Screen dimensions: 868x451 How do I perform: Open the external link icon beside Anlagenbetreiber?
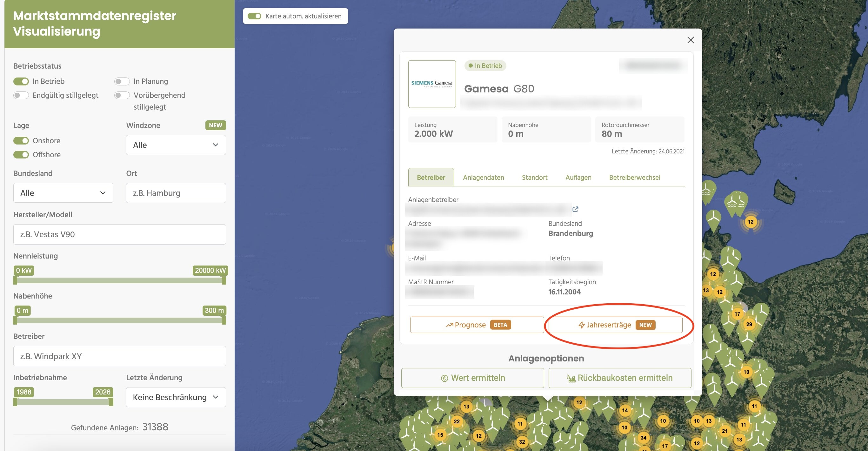(x=575, y=209)
